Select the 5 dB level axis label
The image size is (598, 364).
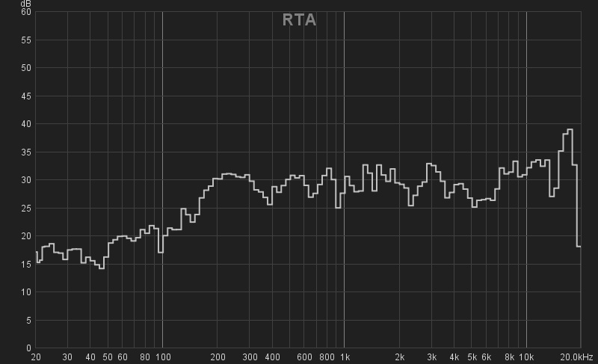tap(28, 320)
